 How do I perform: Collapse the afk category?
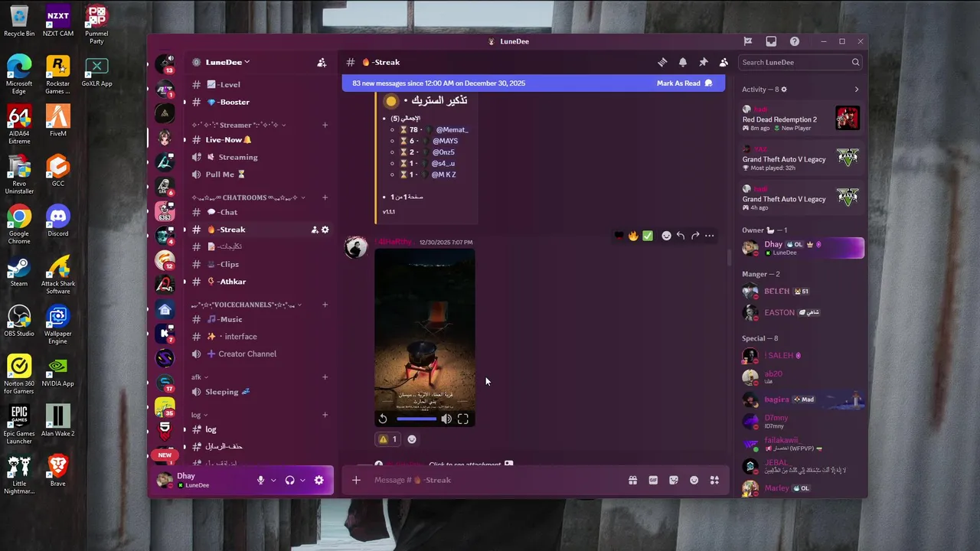click(200, 377)
